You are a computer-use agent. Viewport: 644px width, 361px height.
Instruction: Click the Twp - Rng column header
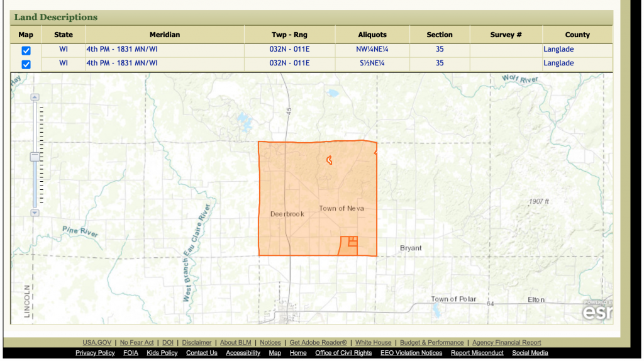[289, 35]
